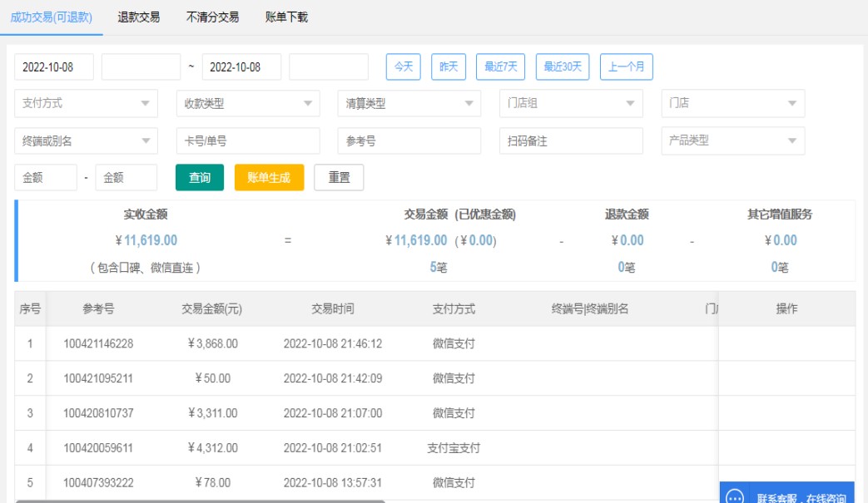Click the start date field 2022-10-08

point(54,67)
